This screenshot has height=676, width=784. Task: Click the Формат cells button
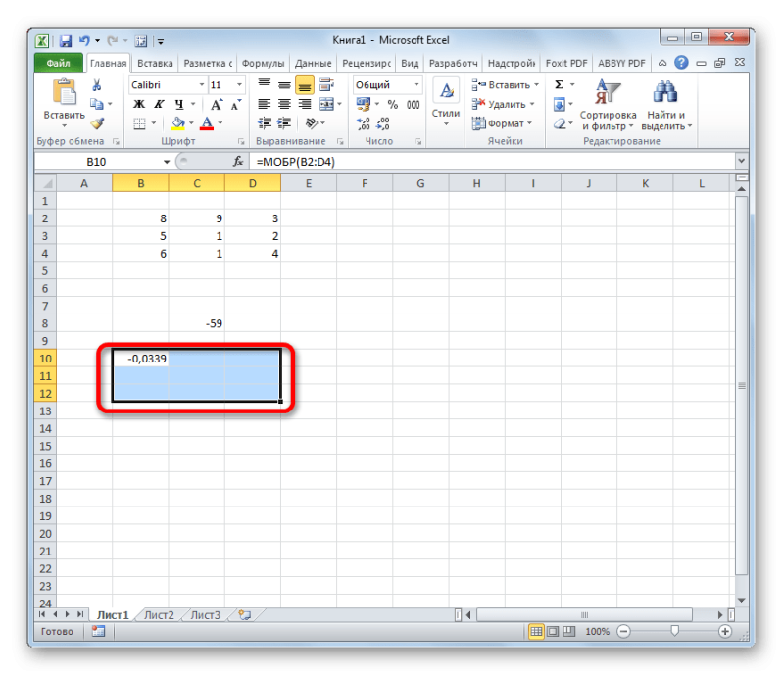[x=502, y=123]
